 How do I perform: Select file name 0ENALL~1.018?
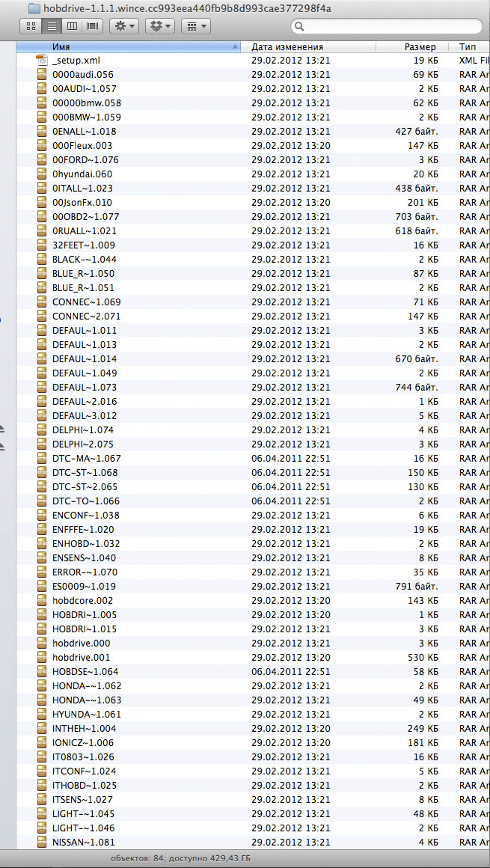tap(84, 131)
